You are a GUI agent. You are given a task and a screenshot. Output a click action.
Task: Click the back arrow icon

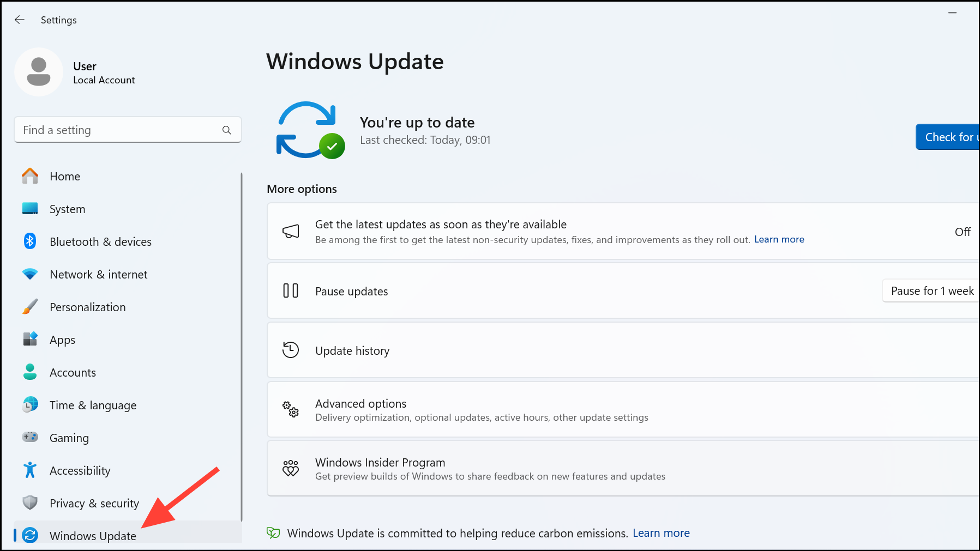pos(20,20)
